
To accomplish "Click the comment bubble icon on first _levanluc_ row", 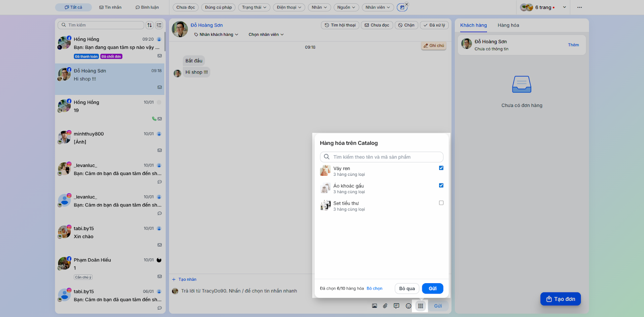I will [160, 182].
